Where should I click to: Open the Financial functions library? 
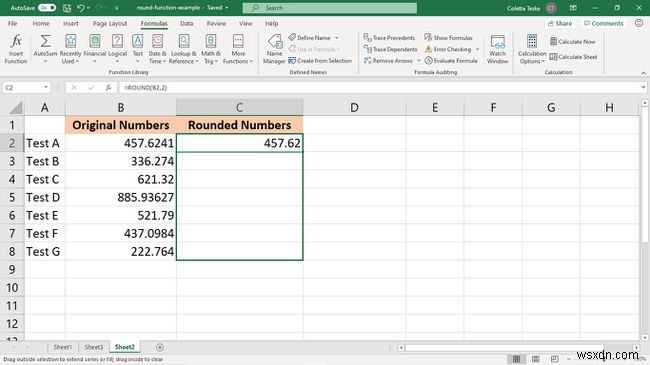(95, 49)
